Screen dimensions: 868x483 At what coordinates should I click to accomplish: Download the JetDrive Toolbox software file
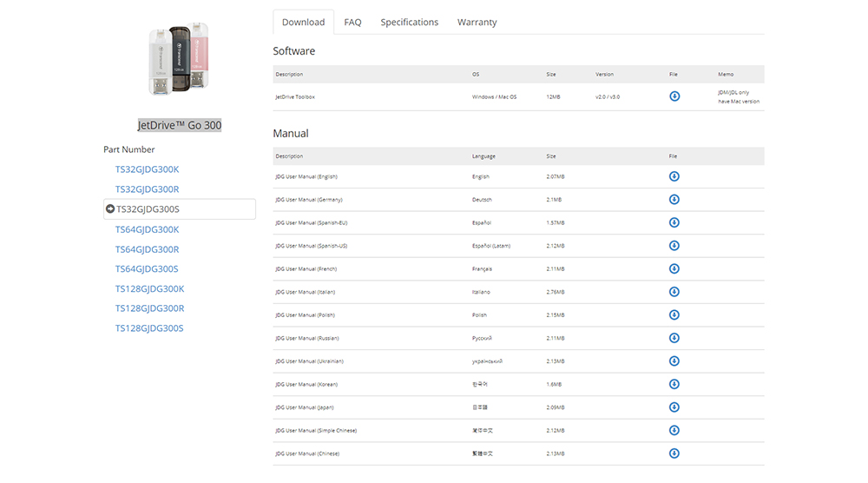[x=674, y=96]
